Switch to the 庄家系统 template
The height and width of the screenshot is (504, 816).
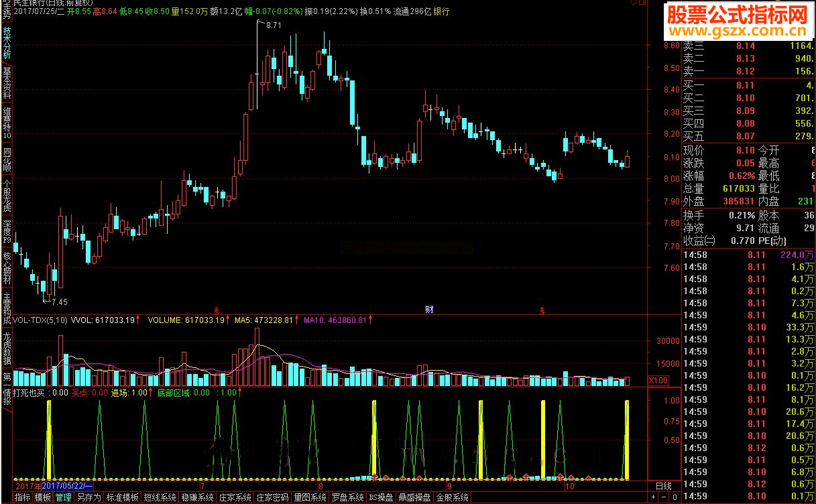tap(235, 498)
